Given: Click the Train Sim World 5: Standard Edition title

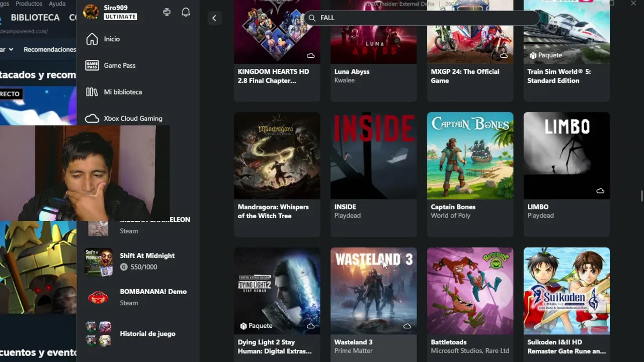Looking at the screenshot, I should (559, 76).
